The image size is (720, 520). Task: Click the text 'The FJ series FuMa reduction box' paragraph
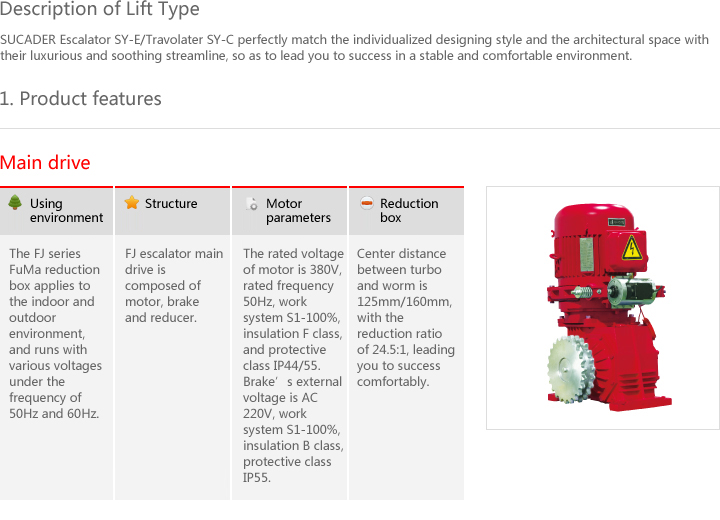[x=56, y=333]
